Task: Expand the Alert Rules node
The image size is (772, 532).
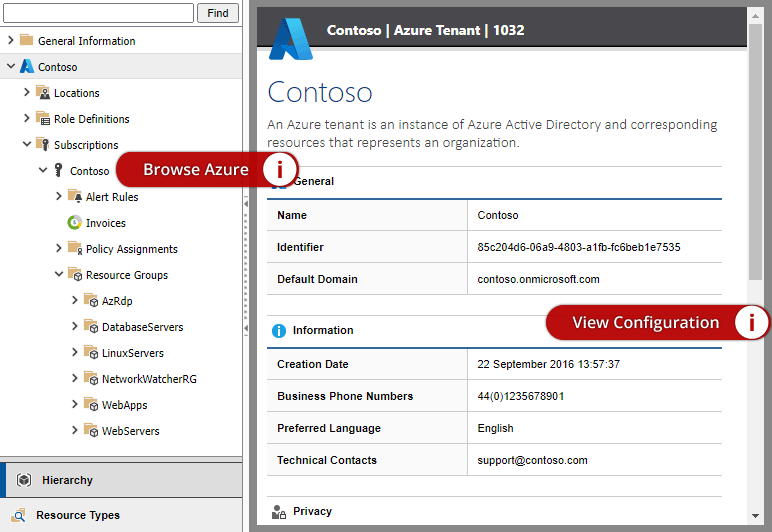Action: tap(59, 196)
